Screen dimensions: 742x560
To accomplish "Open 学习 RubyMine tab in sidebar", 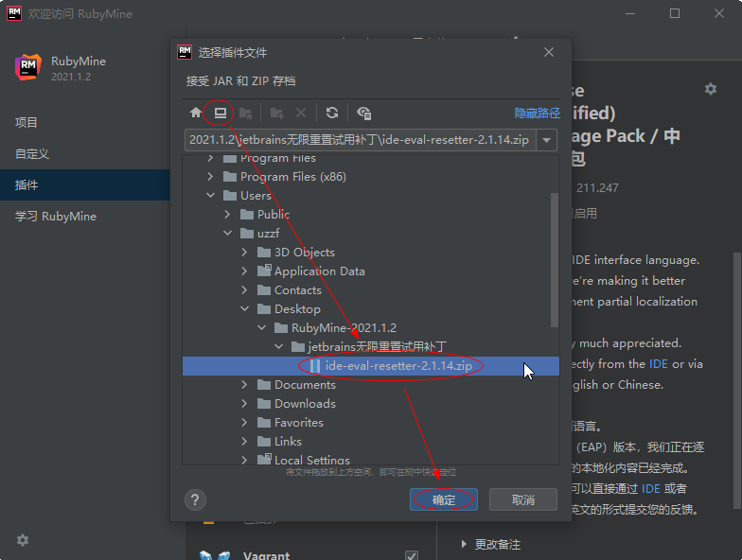I will click(85, 216).
